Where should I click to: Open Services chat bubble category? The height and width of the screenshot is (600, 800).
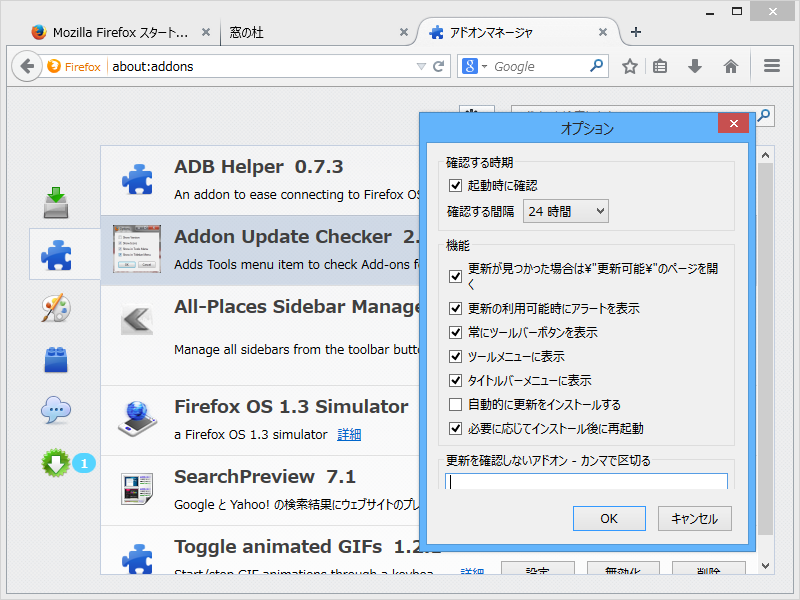tap(56, 410)
